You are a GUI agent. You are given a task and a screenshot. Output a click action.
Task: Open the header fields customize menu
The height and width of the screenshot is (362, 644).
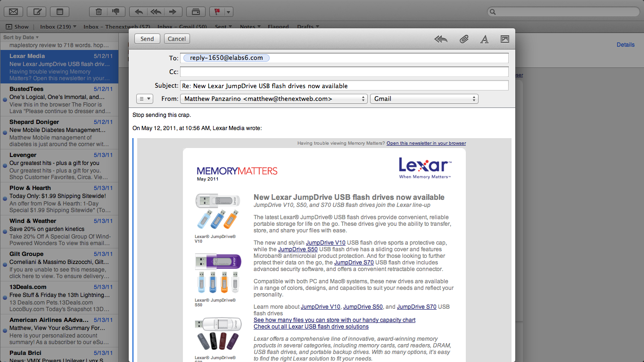click(144, 99)
